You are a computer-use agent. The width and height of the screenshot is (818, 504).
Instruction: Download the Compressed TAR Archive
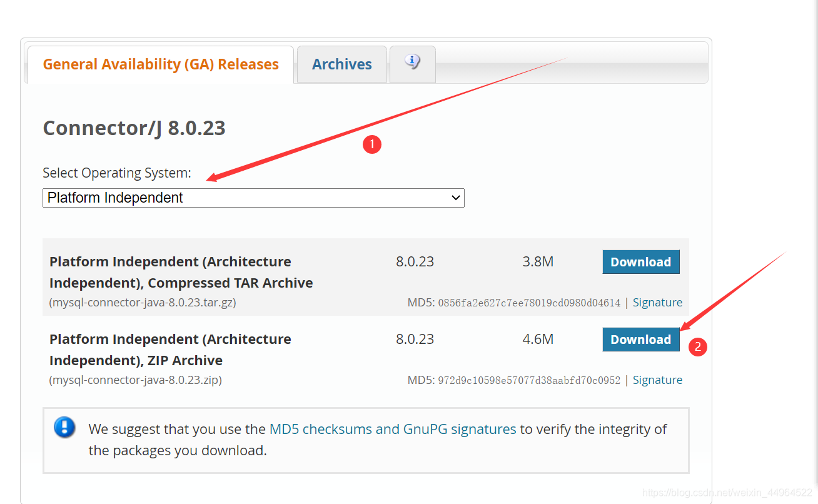(641, 262)
